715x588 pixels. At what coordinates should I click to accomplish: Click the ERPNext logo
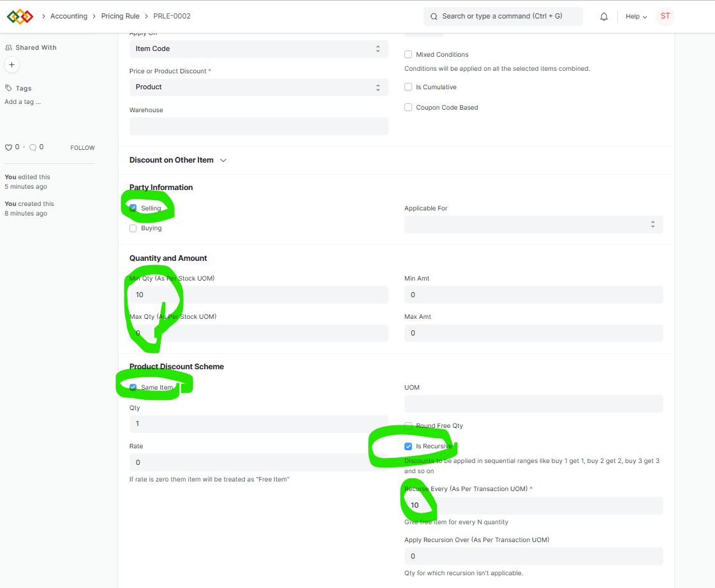pyautogui.click(x=20, y=16)
